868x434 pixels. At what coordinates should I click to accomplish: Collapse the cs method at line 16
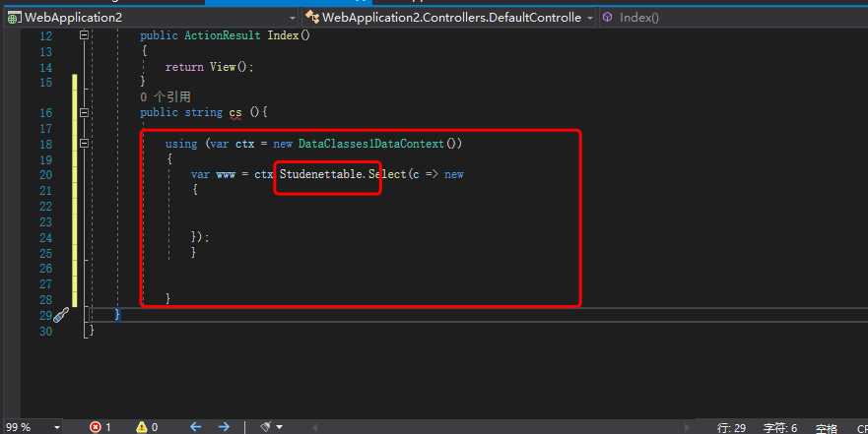(x=85, y=113)
